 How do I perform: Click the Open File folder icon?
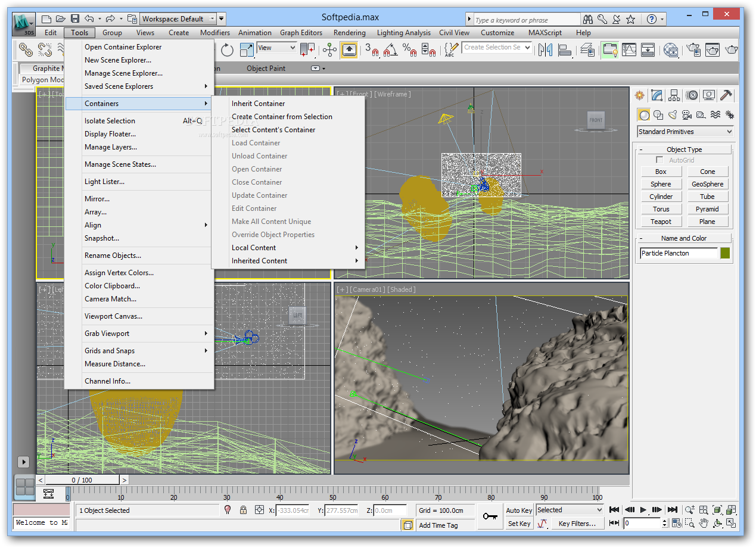click(61, 19)
